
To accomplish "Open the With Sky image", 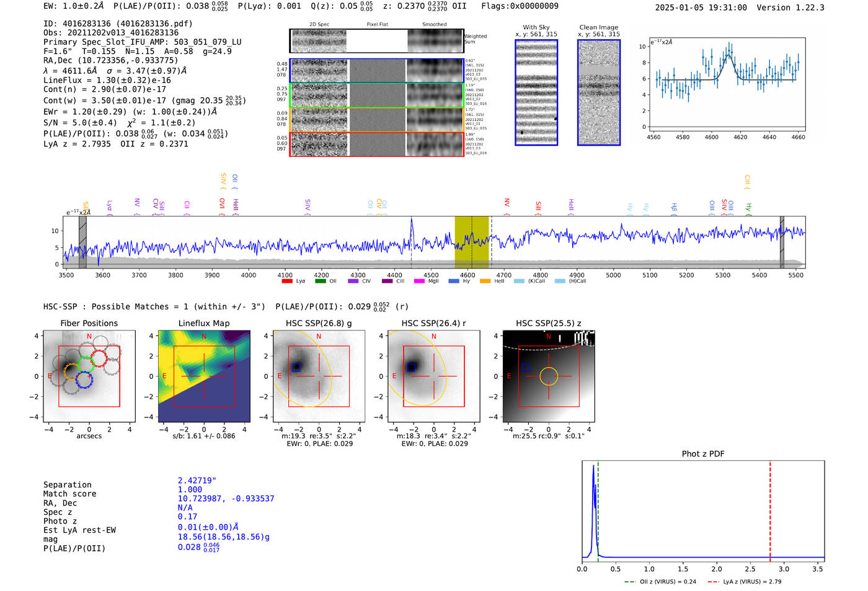I will (x=536, y=92).
